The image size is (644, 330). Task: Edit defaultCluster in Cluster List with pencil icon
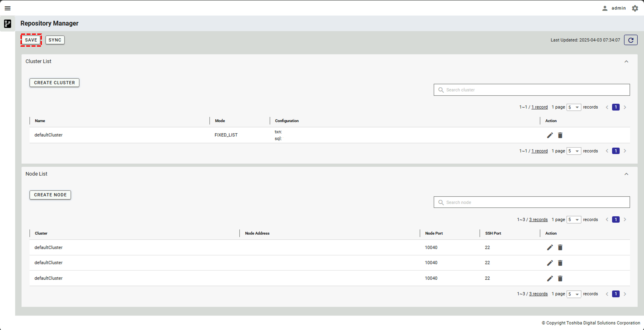tap(550, 135)
